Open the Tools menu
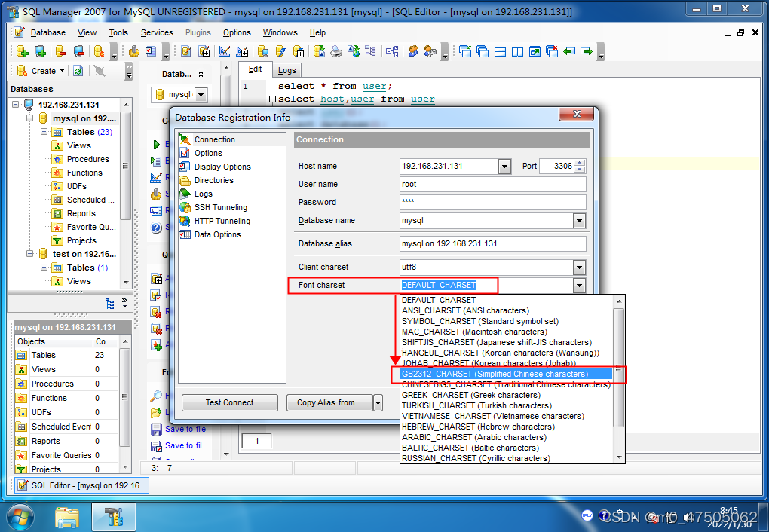The width and height of the screenshot is (769, 532). pyautogui.click(x=118, y=33)
